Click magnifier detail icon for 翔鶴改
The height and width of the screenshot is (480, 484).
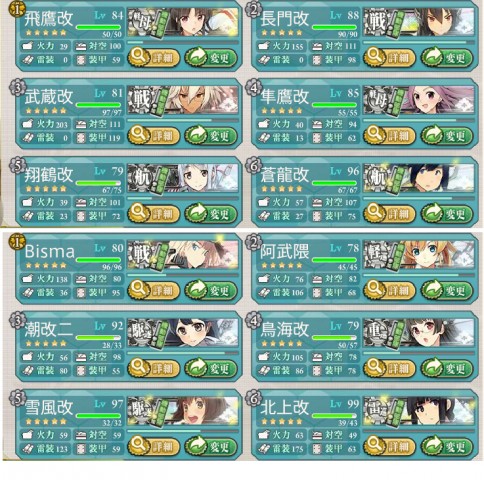139,213
